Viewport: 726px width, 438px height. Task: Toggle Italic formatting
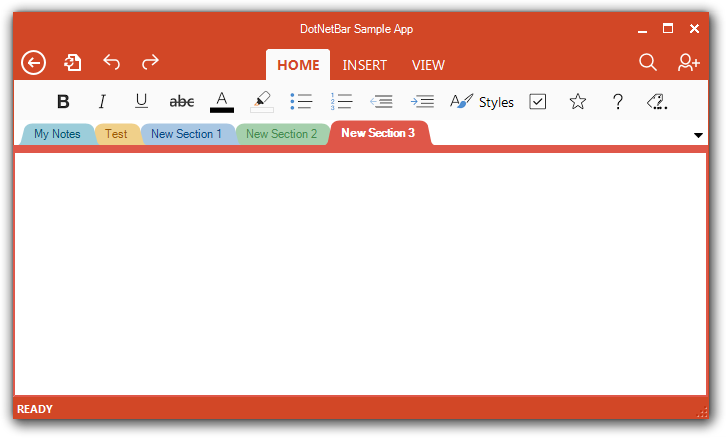(102, 101)
